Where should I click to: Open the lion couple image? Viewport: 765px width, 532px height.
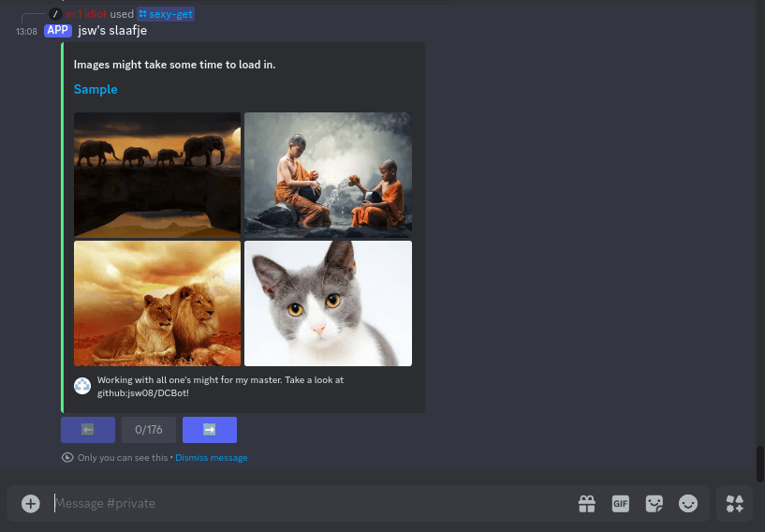point(157,303)
